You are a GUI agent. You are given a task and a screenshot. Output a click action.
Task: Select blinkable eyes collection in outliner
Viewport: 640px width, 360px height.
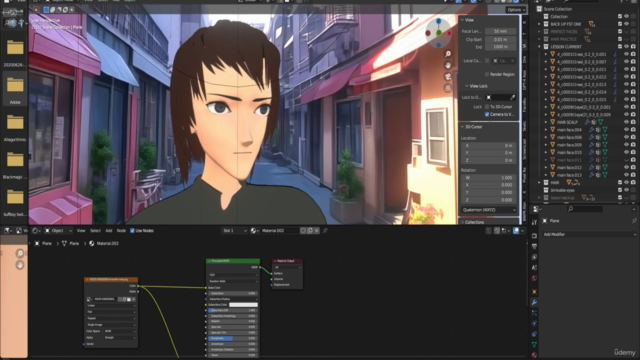(x=562, y=190)
